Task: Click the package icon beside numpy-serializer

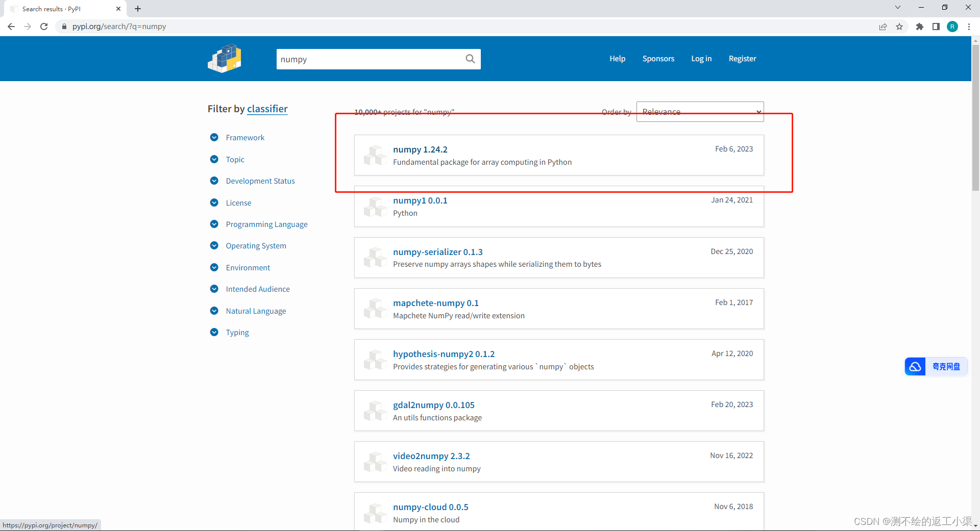Action: coord(375,257)
